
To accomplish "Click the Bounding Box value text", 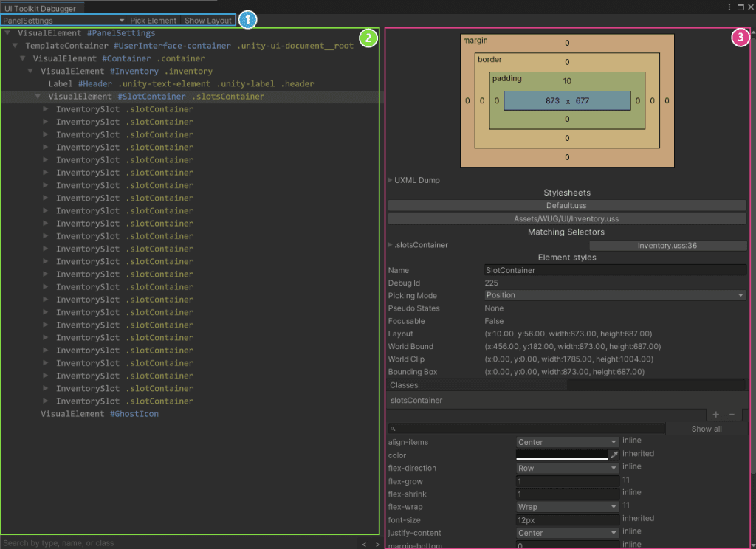I will tap(565, 372).
